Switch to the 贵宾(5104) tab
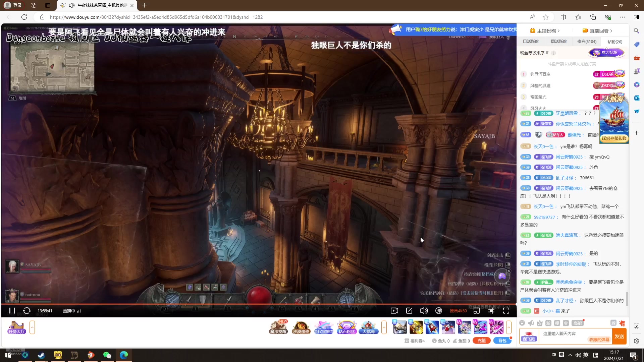 pyautogui.click(x=587, y=42)
